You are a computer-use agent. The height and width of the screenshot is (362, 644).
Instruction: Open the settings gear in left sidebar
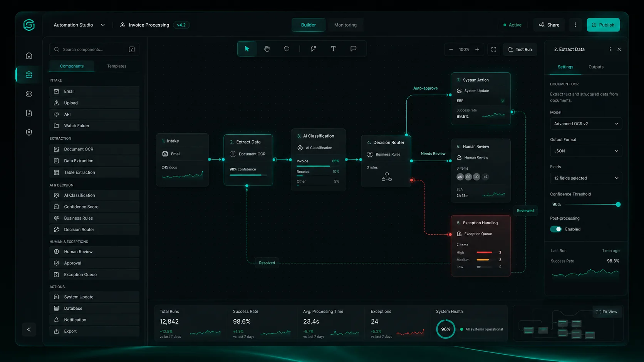point(29,132)
